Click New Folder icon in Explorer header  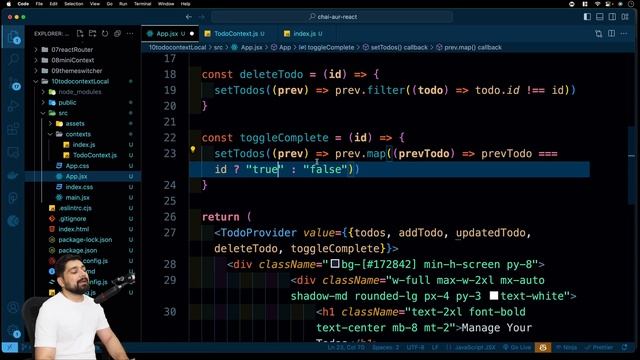93,33
